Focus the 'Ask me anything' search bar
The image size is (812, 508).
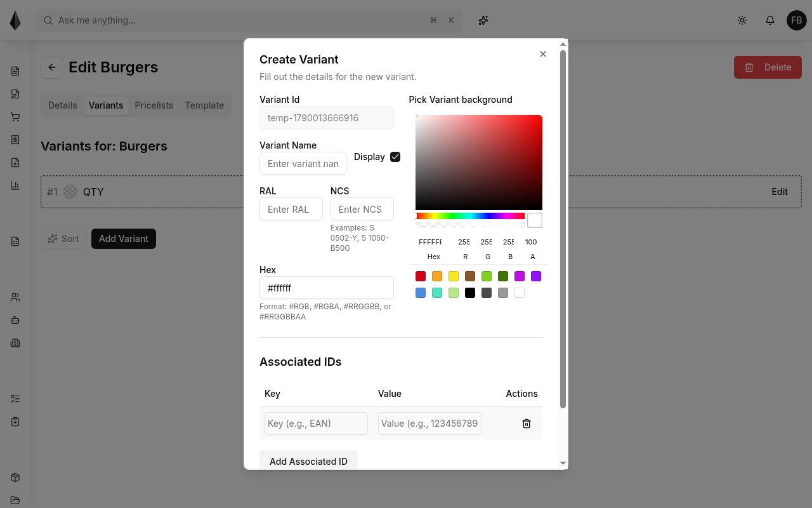click(x=249, y=20)
